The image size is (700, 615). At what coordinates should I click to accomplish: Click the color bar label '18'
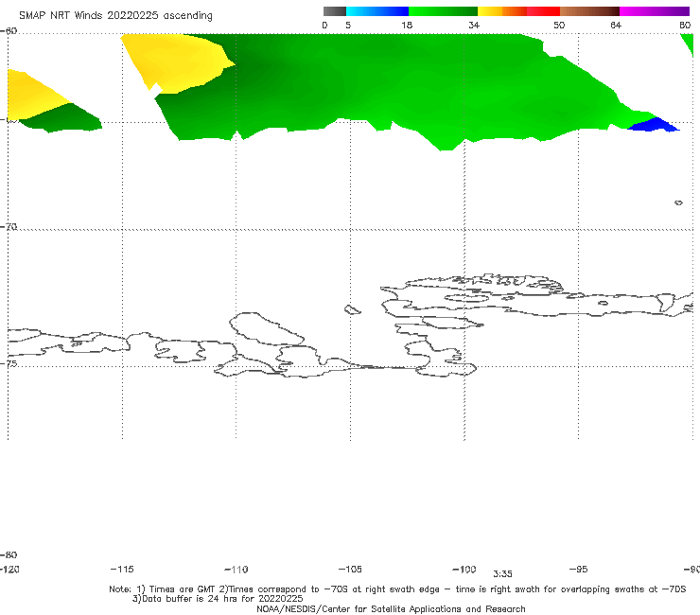(x=407, y=25)
